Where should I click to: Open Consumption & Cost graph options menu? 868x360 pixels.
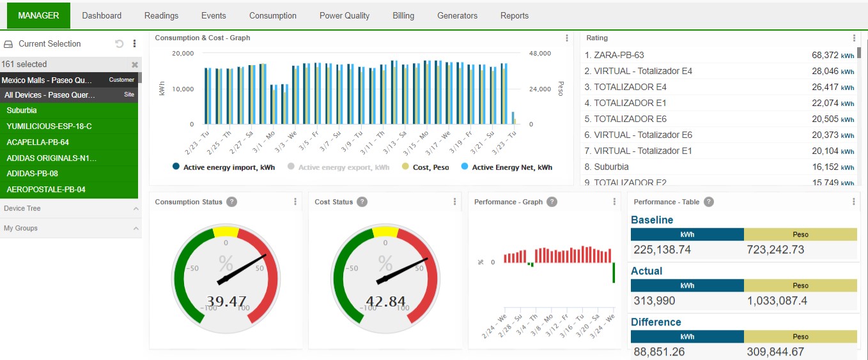pos(567,38)
